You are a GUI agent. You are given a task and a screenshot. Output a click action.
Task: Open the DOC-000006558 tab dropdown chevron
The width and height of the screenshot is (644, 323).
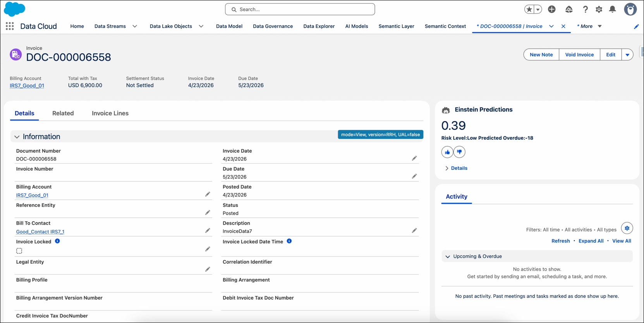point(551,26)
